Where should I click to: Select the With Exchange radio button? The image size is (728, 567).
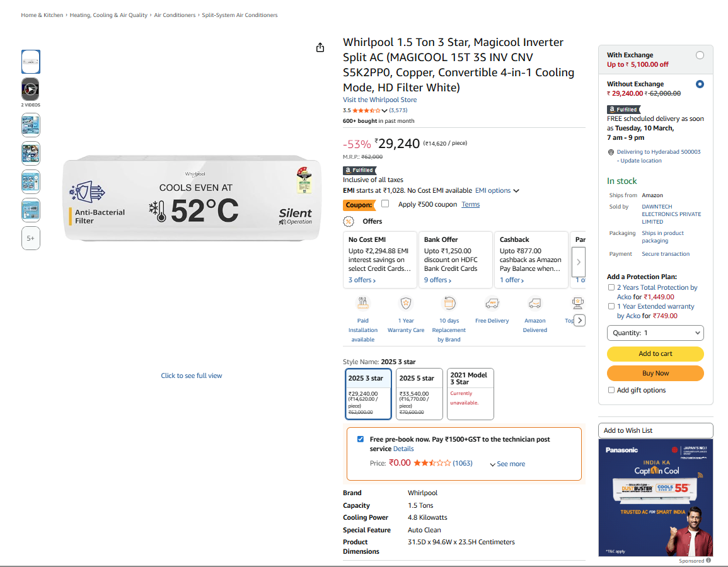click(700, 55)
